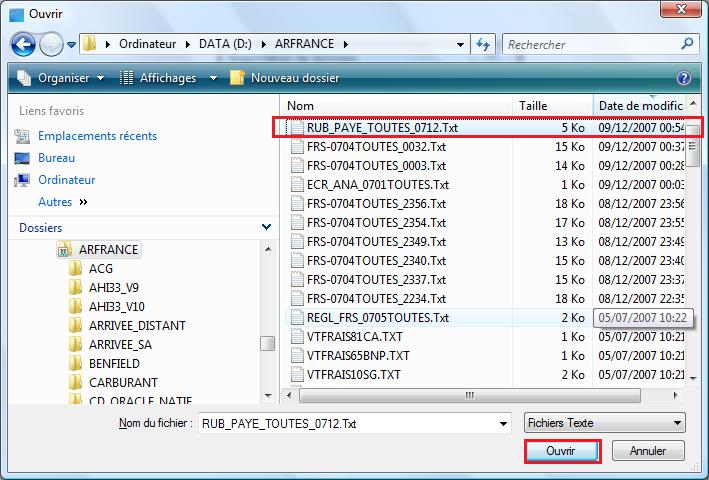This screenshot has height=480, width=709.
Task: Expand the Fichiers Texte file type dropdown
Action: tap(678, 423)
